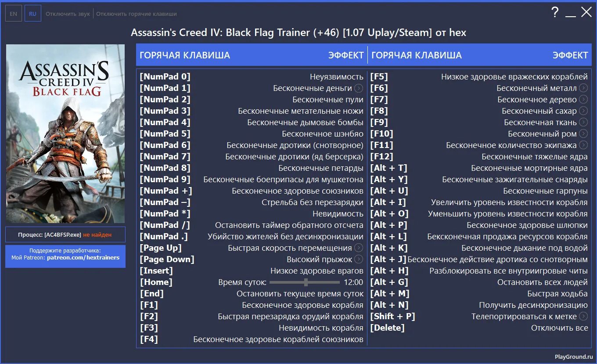
Task: Toggle Отключить звук option
Action: coord(68,14)
